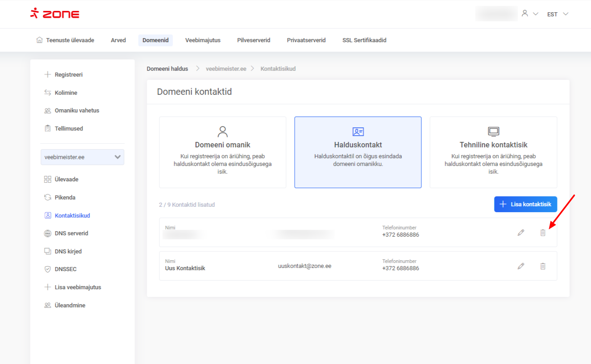Switch to the Veebimajutus tab
The image size is (591, 364).
point(202,40)
